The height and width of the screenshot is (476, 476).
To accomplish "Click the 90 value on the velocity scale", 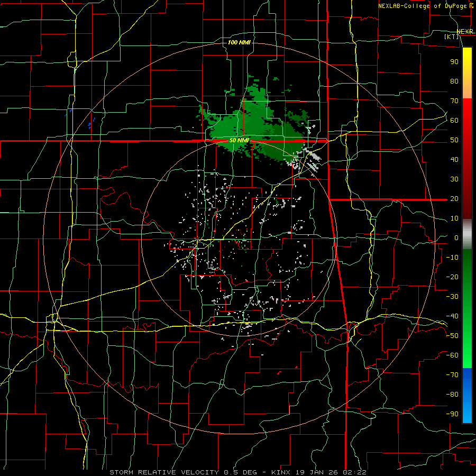I will click(454, 62).
